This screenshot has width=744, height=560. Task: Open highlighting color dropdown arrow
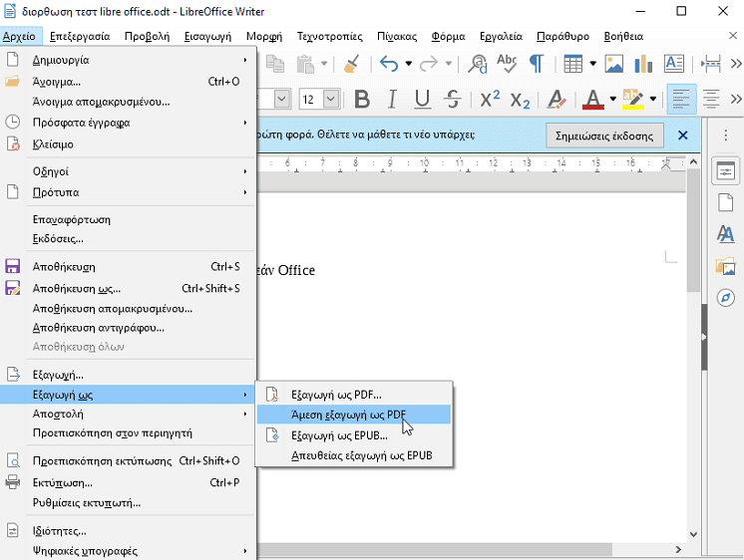(653, 99)
